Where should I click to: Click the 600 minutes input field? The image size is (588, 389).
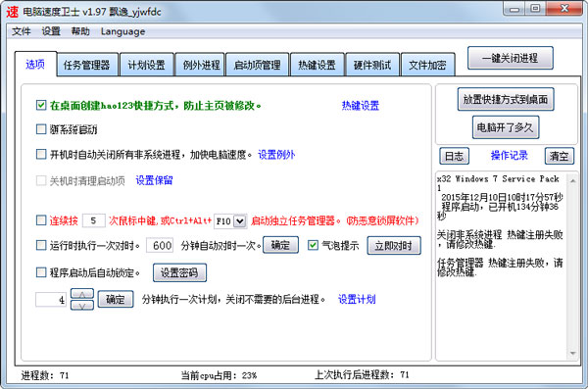point(160,245)
